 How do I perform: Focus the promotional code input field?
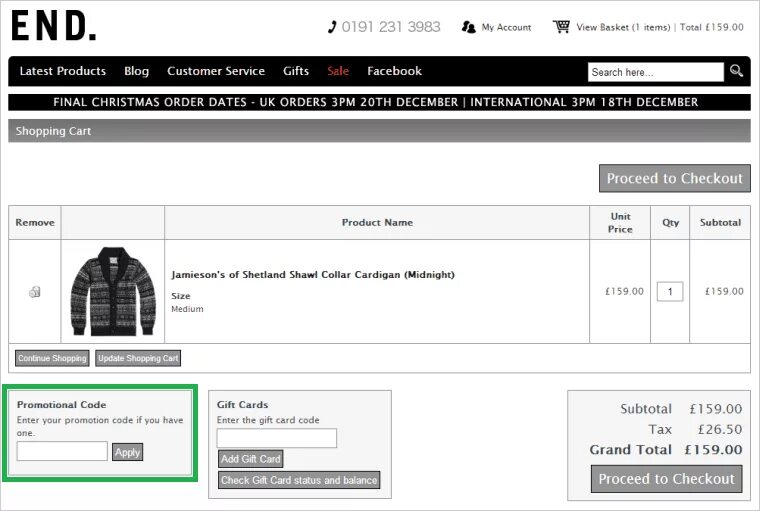click(x=62, y=451)
